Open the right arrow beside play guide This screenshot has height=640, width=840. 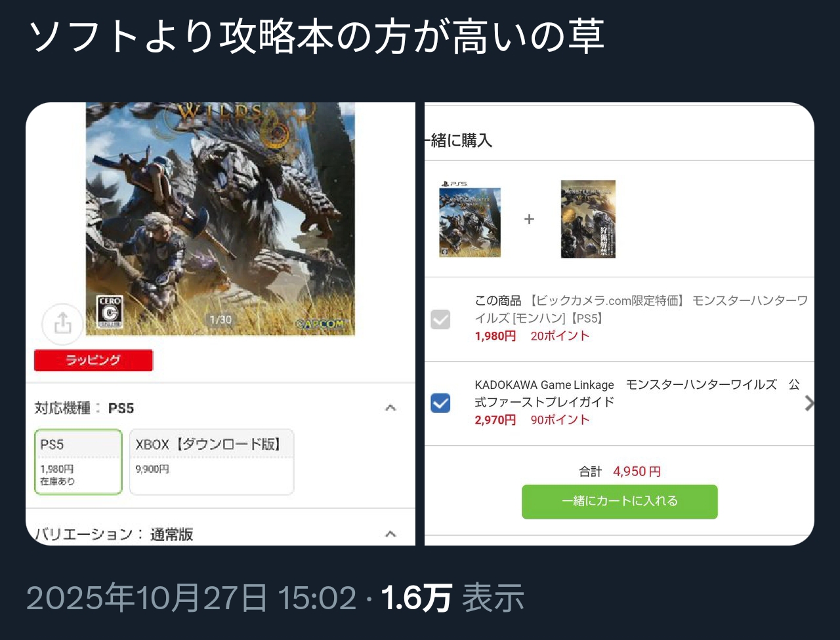(809, 403)
